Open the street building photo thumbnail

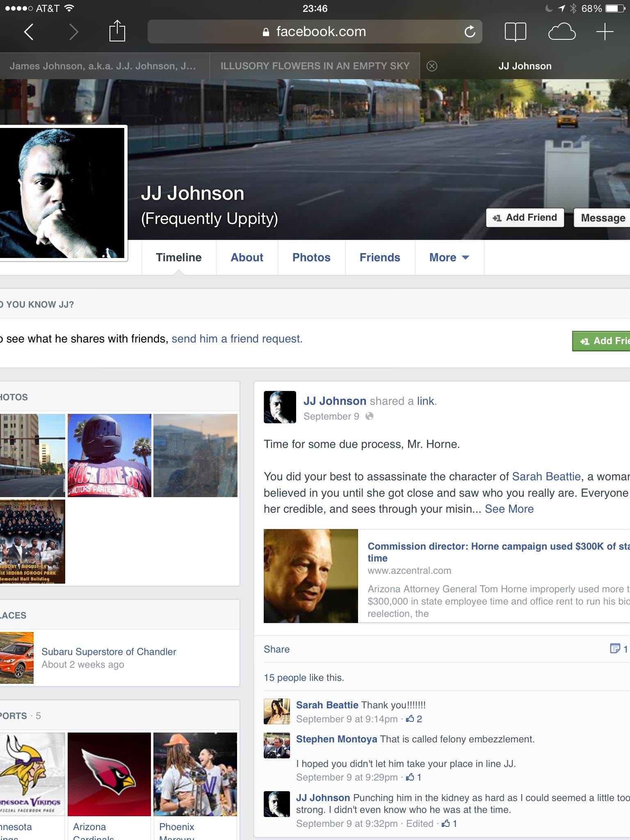coord(32,455)
